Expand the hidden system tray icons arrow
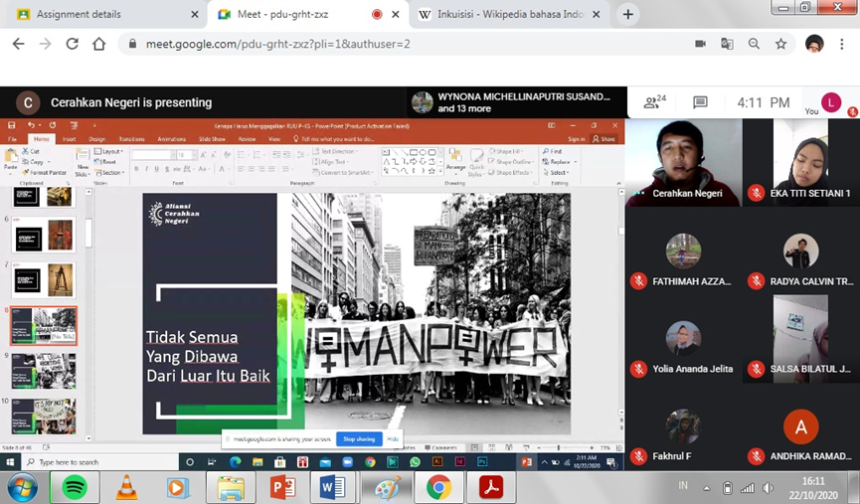The width and height of the screenshot is (860, 504). (x=706, y=487)
